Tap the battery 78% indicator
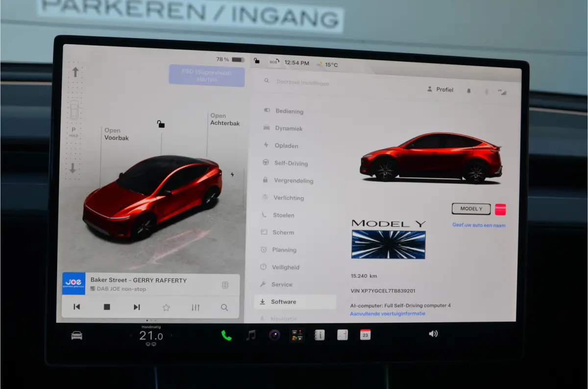Screen dimensions: 588x389 click(x=230, y=59)
